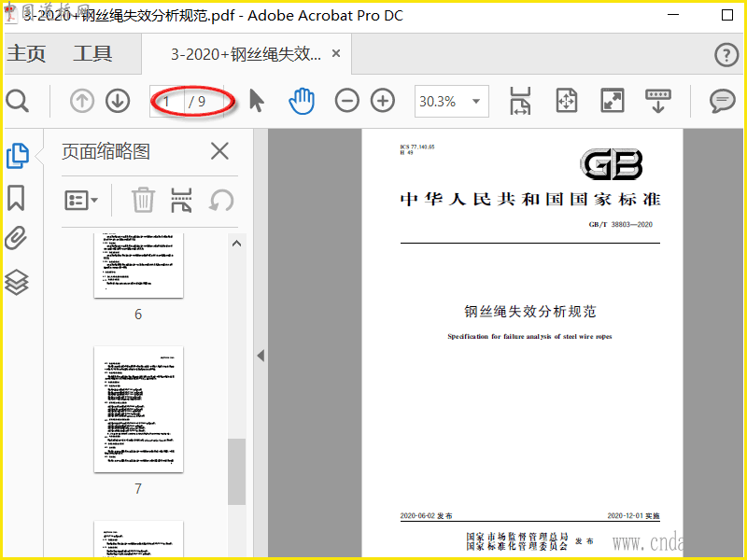
Task: Click the fit width scrolling icon
Action: [x=520, y=101]
